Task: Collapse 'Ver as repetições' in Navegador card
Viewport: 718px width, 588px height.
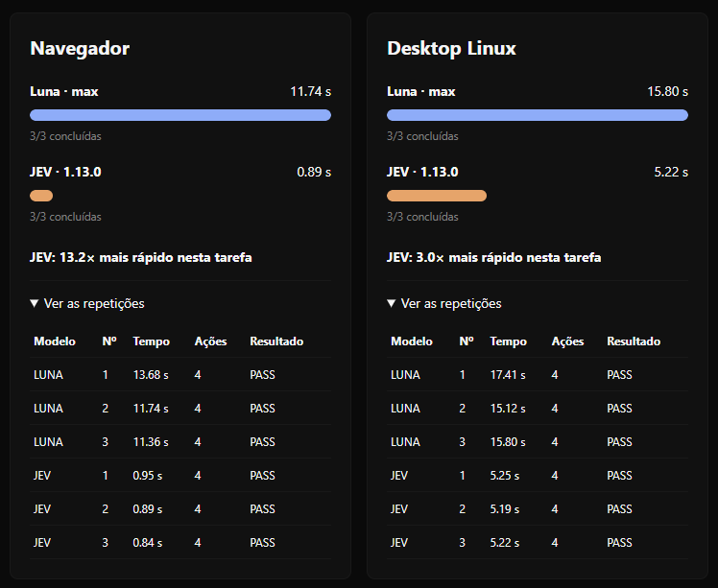Action: 87,303
